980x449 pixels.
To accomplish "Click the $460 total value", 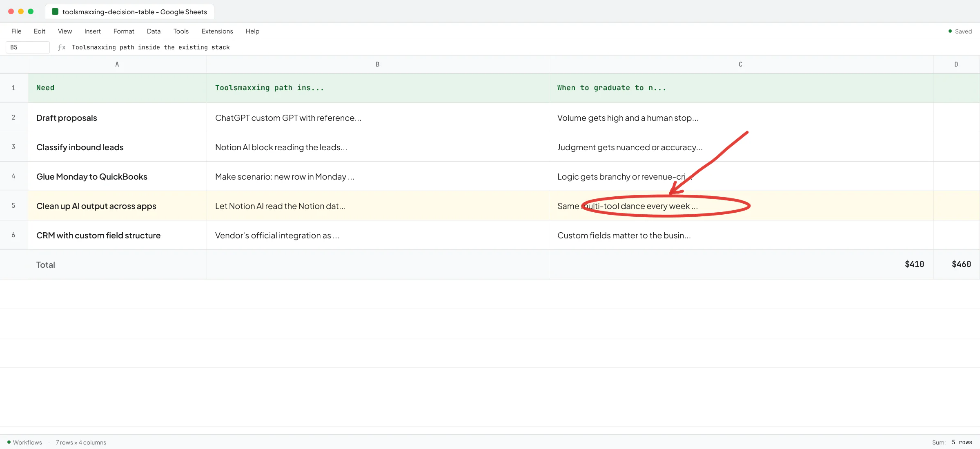I will 961,264.
